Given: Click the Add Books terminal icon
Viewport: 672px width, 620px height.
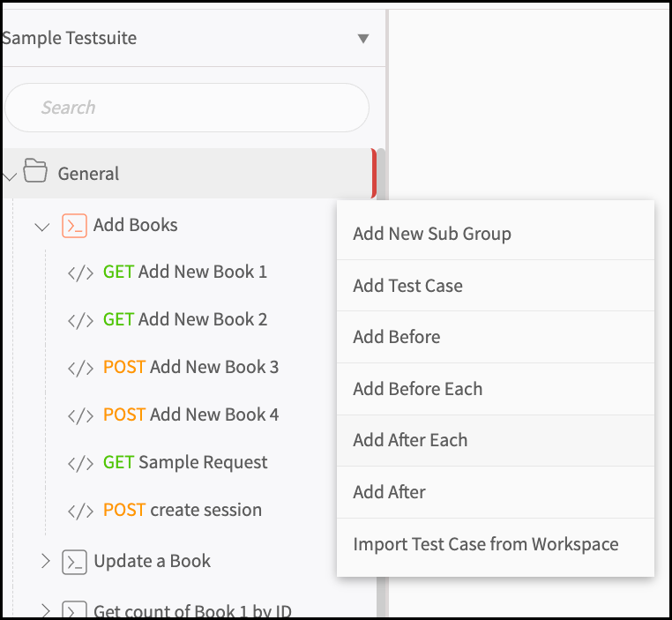Looking at the screenshot, I should coord(75,226).
